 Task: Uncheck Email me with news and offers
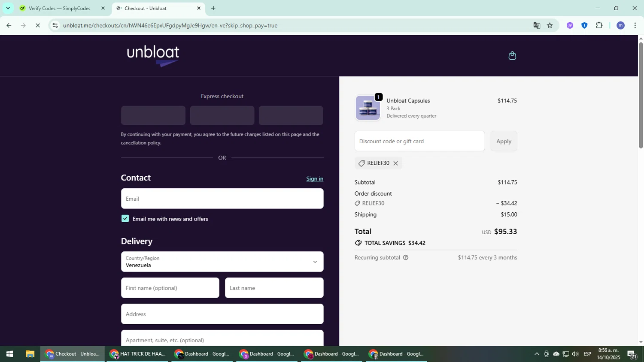click(125, 219)
